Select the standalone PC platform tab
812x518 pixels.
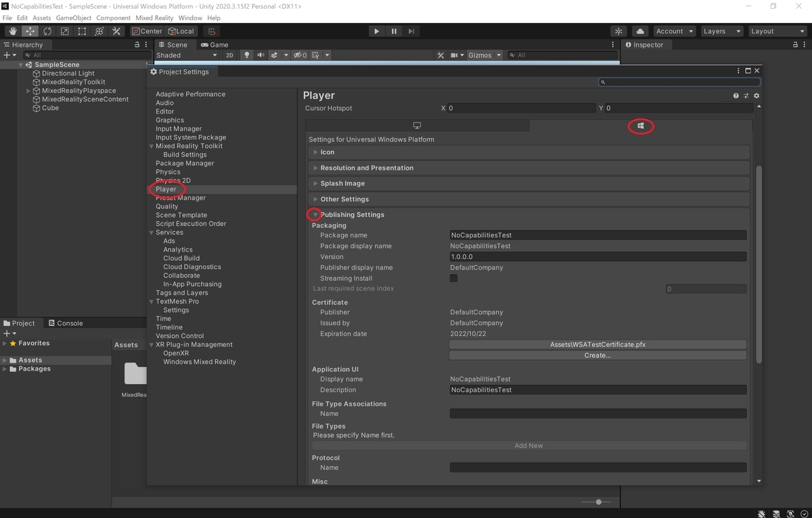point(417,126)
